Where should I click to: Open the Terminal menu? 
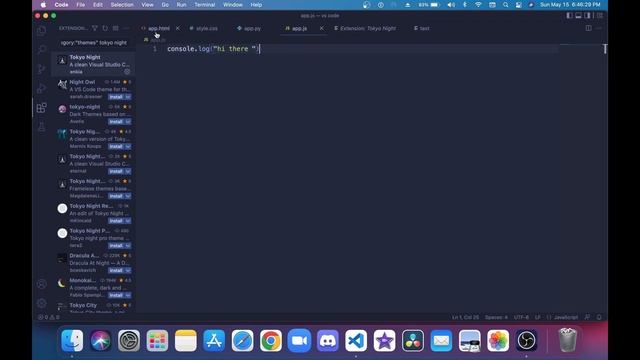click(x=204, y=5)
